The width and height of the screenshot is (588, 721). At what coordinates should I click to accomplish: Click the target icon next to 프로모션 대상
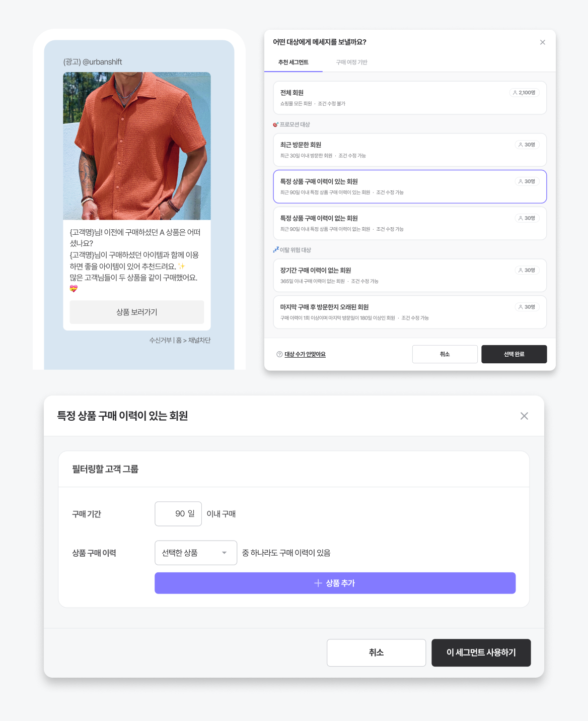275,124
